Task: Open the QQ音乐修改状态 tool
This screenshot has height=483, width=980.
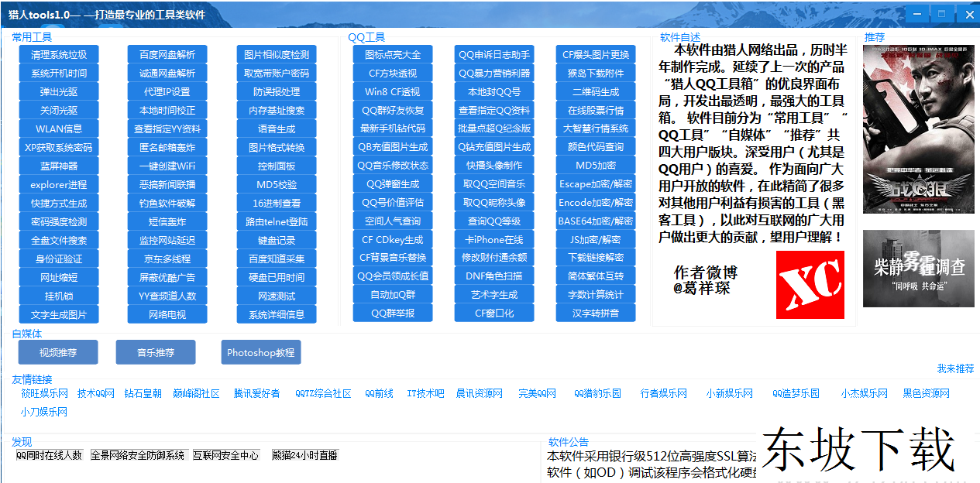Action: coord(393,166)
